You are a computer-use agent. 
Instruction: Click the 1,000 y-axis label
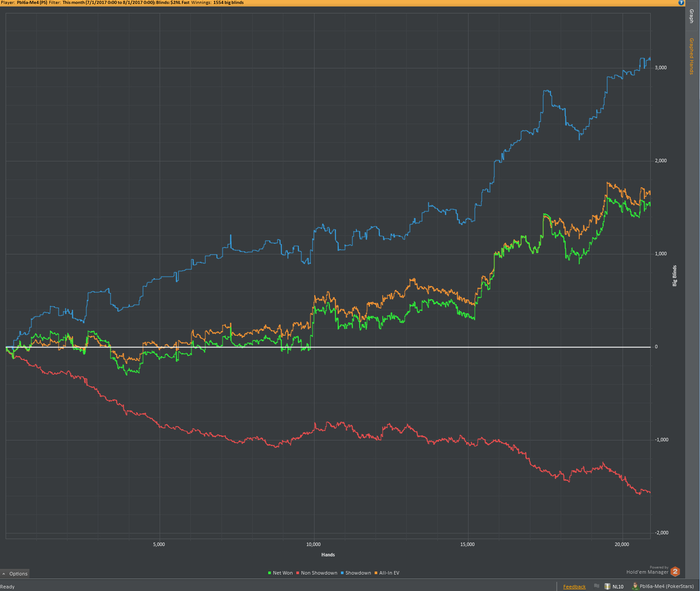coord(661,254)
